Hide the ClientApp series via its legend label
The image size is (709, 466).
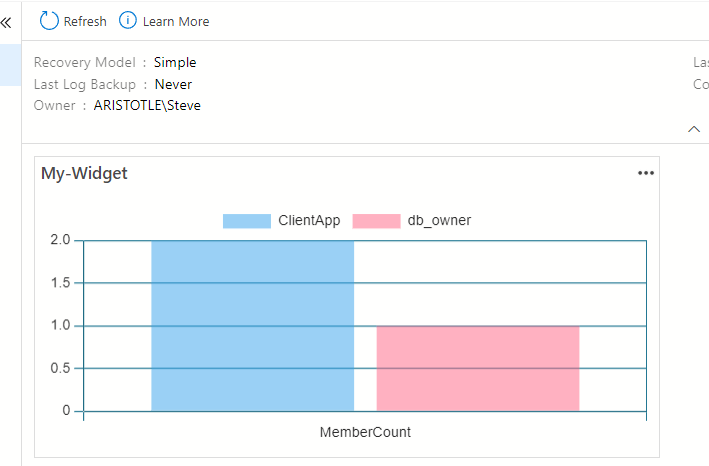[304, 220]
